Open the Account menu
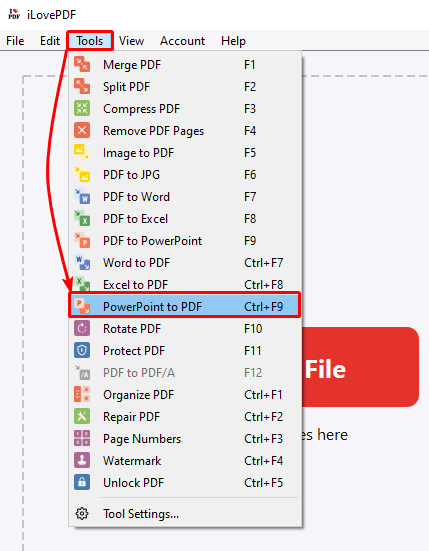The image size is (429, 551). [x=182, y=41]
